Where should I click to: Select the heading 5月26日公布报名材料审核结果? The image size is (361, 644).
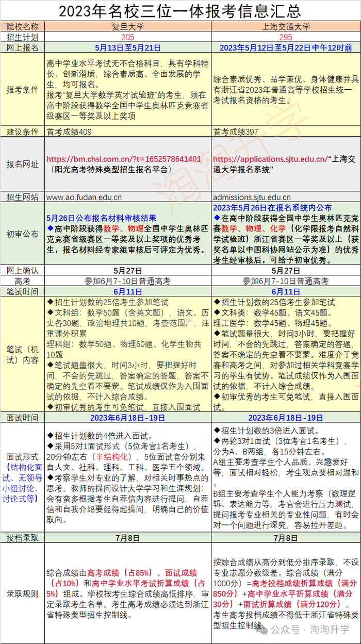pos(101,218)
